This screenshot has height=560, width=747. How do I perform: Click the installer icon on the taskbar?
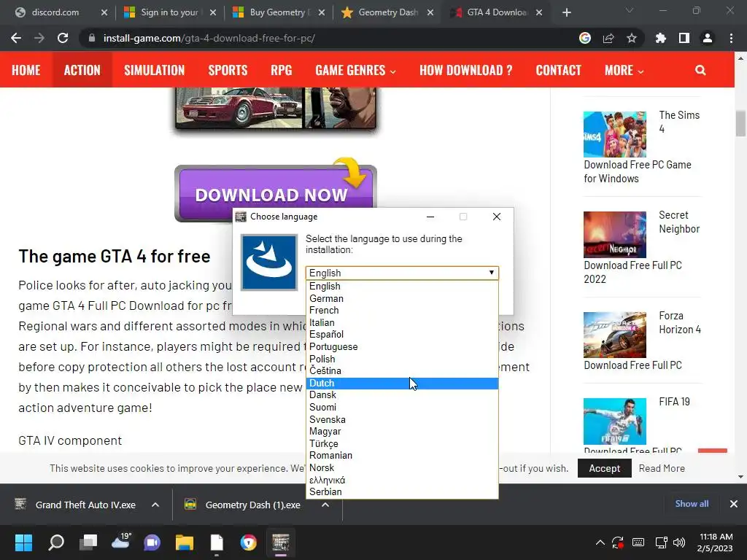pos(281,542)
